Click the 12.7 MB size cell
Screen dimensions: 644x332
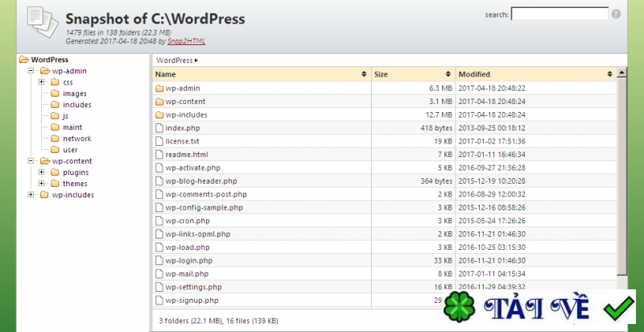click(439, 114)
